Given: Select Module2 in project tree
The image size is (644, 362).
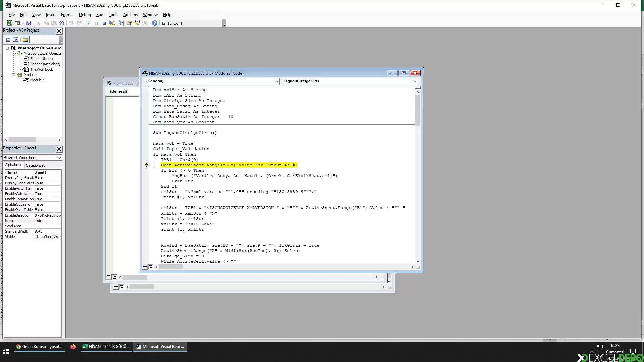Looking at the screenshot, I should coord(37,80).
